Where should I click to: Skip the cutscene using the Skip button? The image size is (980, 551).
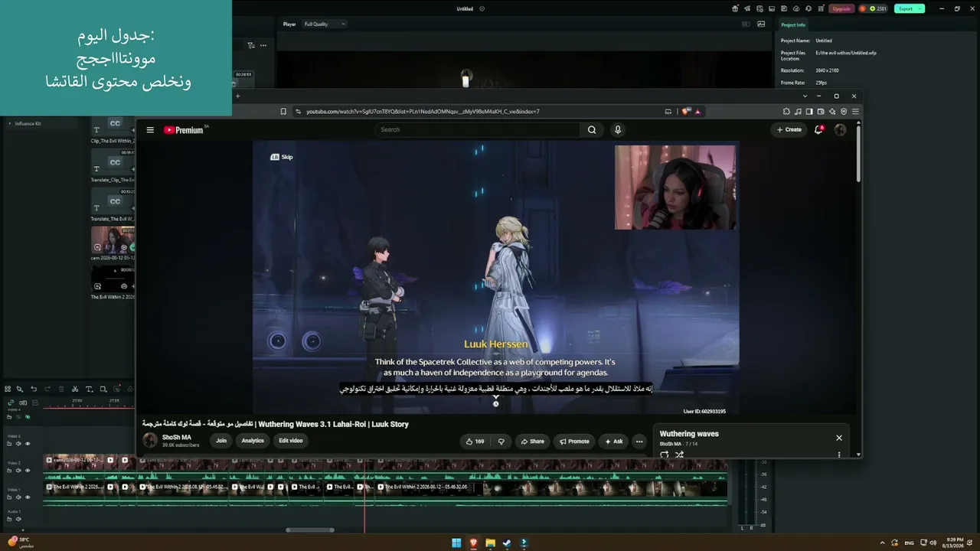point(282,157)
